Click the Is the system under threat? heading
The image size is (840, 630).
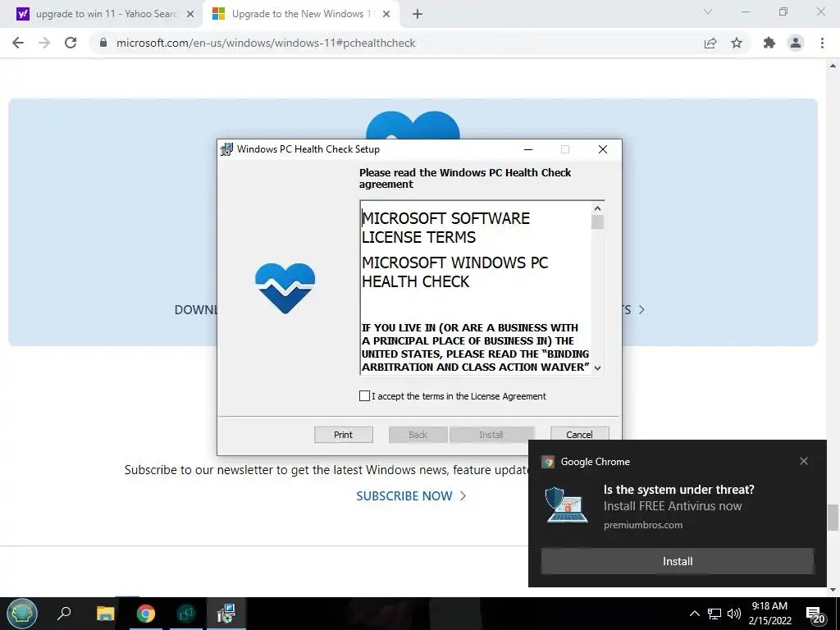coord(678,490)
